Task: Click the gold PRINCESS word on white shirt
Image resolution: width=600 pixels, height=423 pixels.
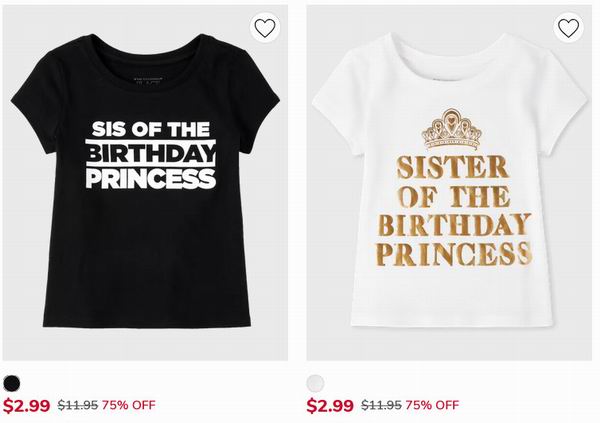Action: 454,254
